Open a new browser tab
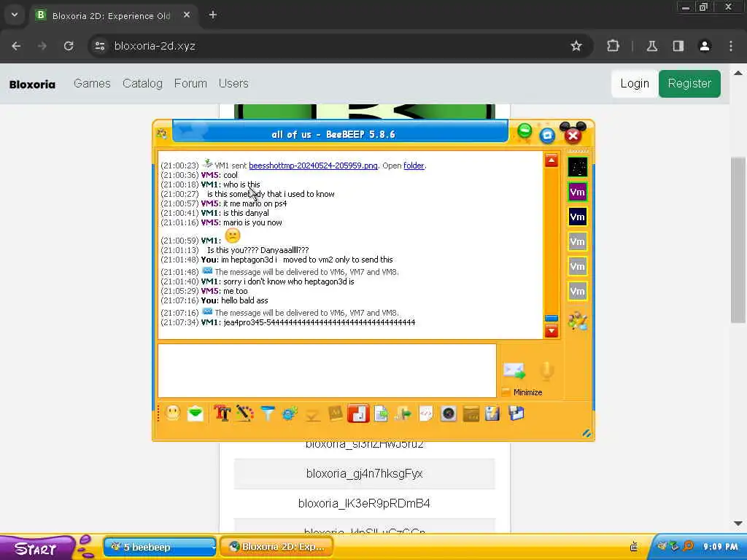 tap(213, 15)
